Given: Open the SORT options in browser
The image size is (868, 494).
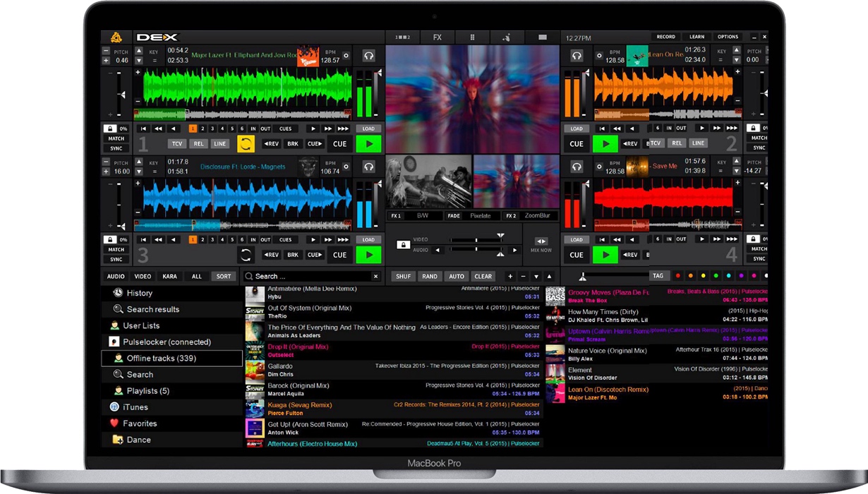Looking at the screenshot, I should coord(224,277).
